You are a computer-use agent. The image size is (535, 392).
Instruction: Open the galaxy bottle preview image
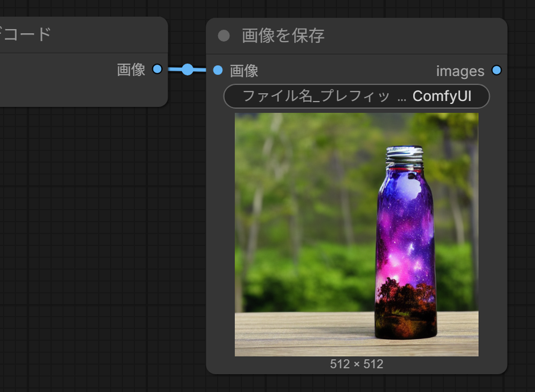tap(356, 235)
